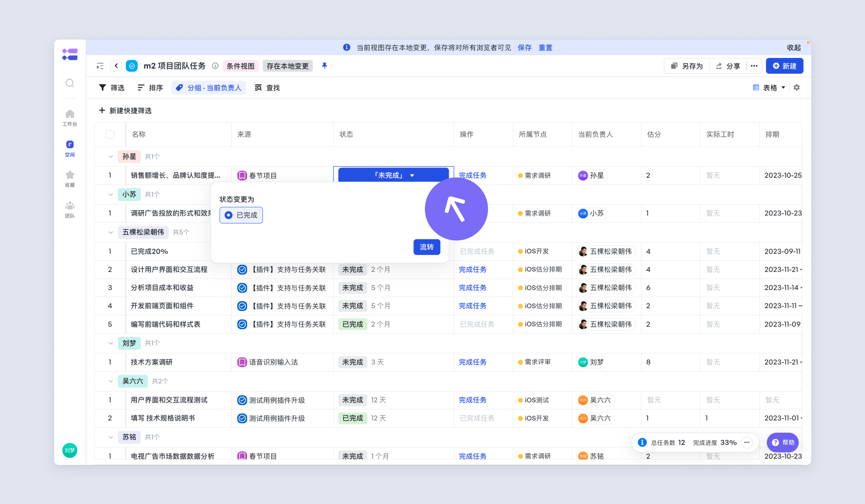This screenshot has width=865, height=504.
Task: Open the 团队 team section
Action: click(70, 209)
